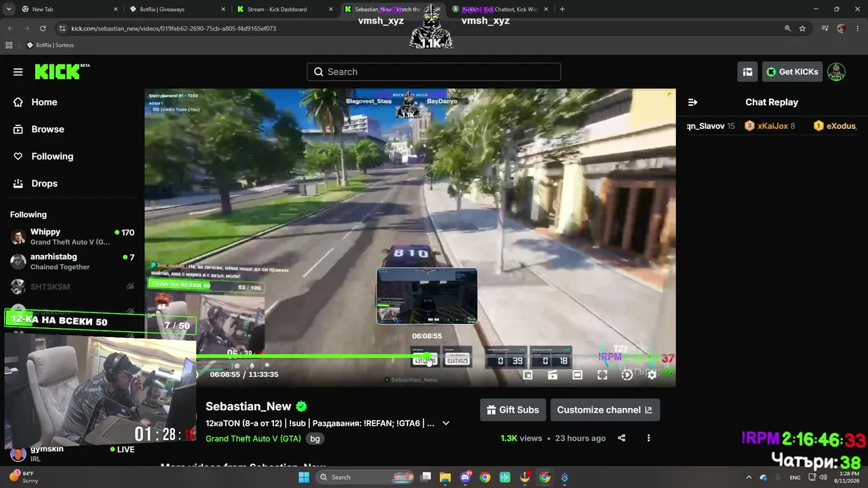Toggle picture-in-picture mini player
Image resolution: width=868 pixels, height=488 pixels.
click(x=528, y=375)
